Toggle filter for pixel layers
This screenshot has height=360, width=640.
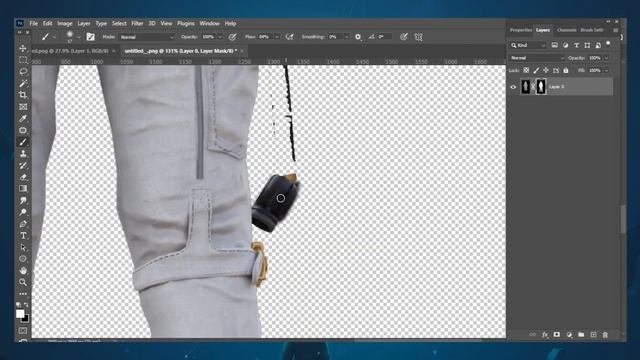554,45
